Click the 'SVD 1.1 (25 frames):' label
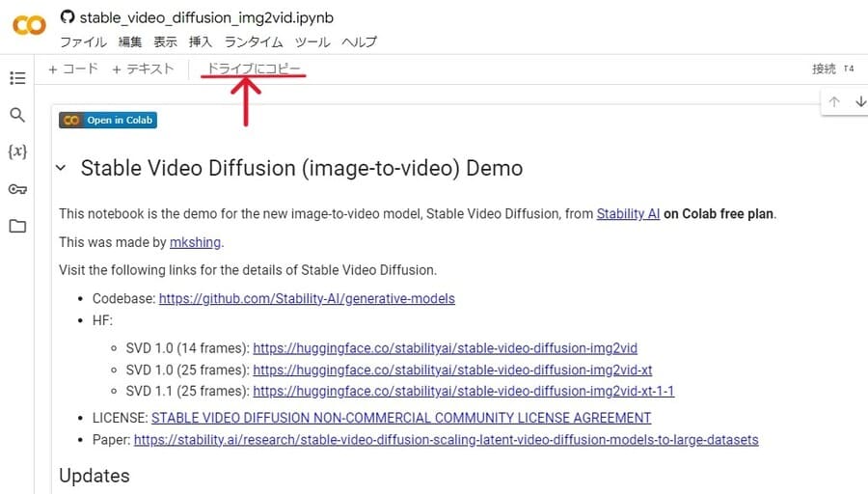Screen dimensions: 868x494 click(x=188, y=391)
